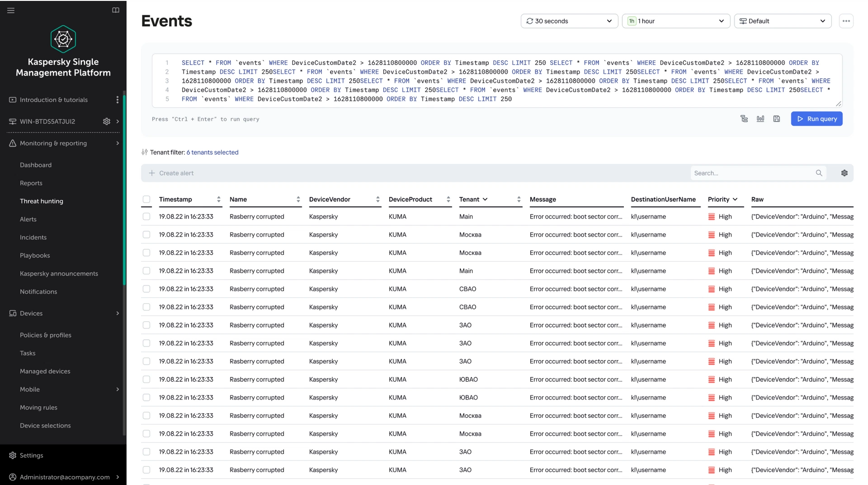Click the hamburger menu icon in sidebar
The width and height of the screenshot is (868, 485).
[x=11, y=10]
